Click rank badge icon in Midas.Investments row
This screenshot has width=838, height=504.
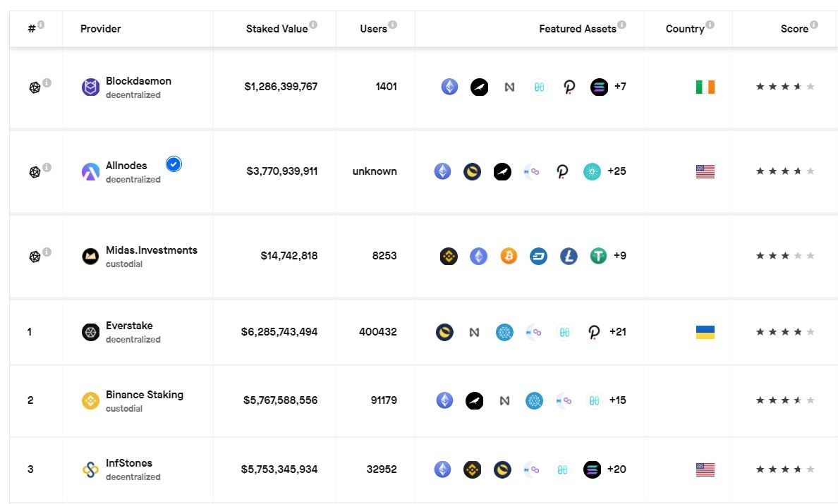35,257
